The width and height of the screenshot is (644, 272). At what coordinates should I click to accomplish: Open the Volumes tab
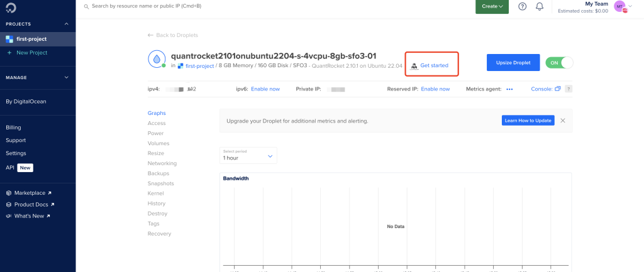pyautogui.click(x=158, y=143)
